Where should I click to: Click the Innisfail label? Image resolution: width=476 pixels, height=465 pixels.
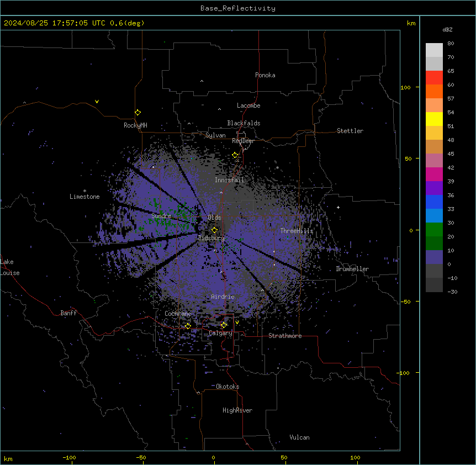point(229,180)
